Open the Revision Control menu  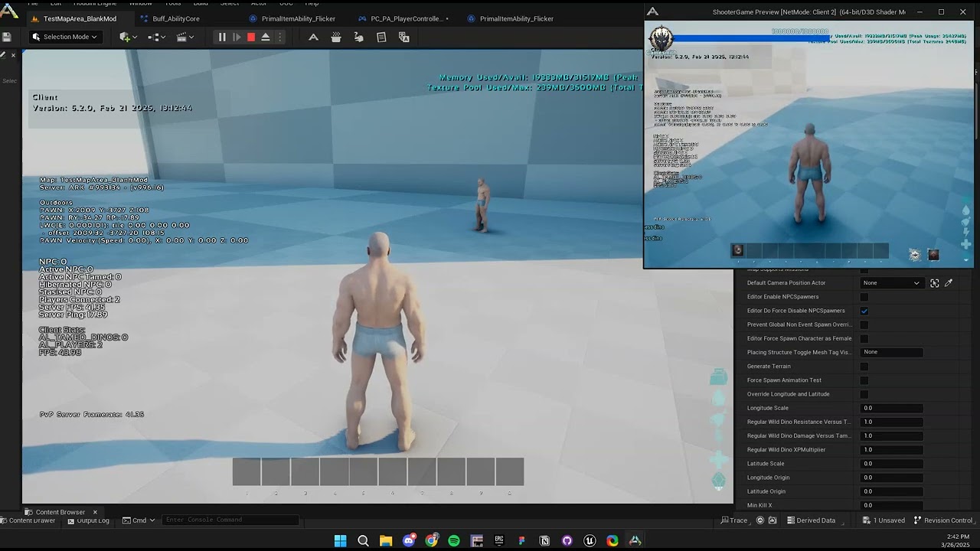click(x=942, y=520)
